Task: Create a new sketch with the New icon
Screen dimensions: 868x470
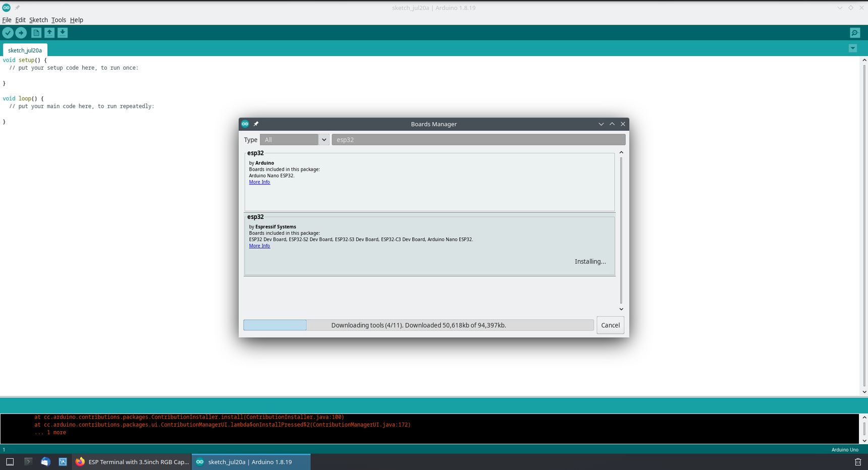Action: [x=36, y=33]
